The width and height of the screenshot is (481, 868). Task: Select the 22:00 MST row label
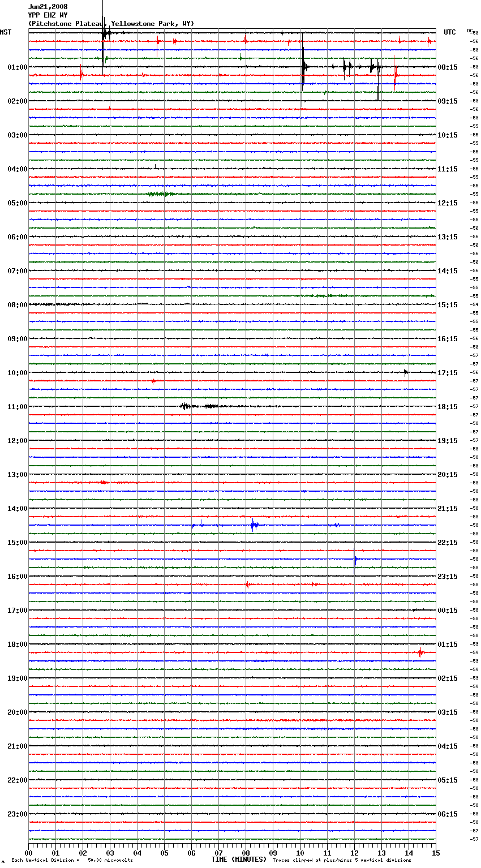pos(18,780)
